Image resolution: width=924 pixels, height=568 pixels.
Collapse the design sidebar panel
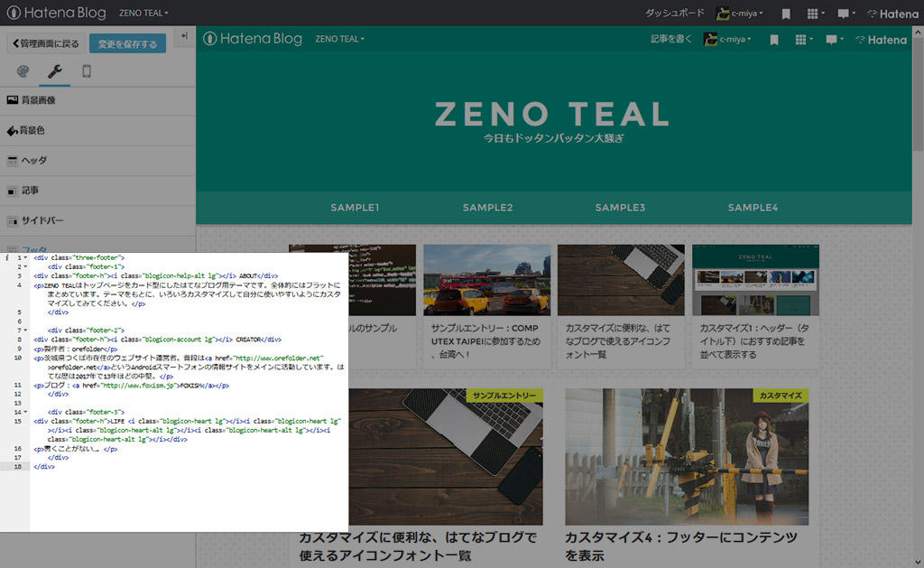tap(184, 36)
